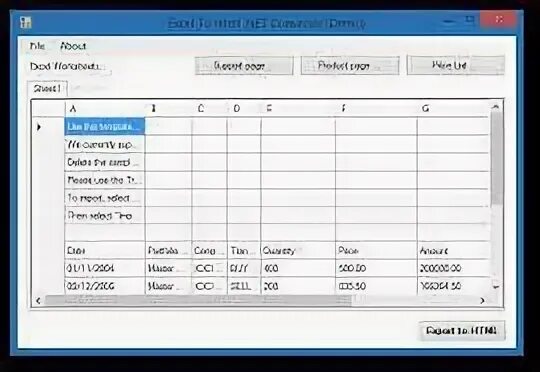Click the first sample button beside the workbook label

(244, 65)
